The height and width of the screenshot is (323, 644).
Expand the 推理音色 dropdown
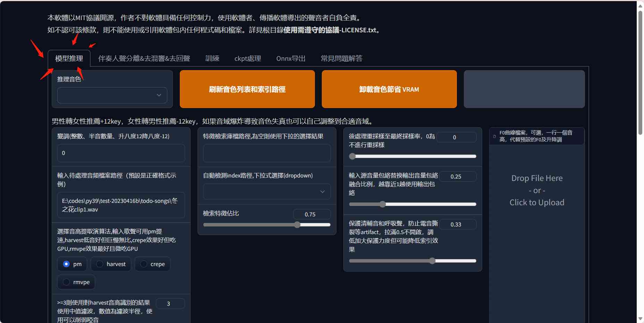[x=112, y=95]
